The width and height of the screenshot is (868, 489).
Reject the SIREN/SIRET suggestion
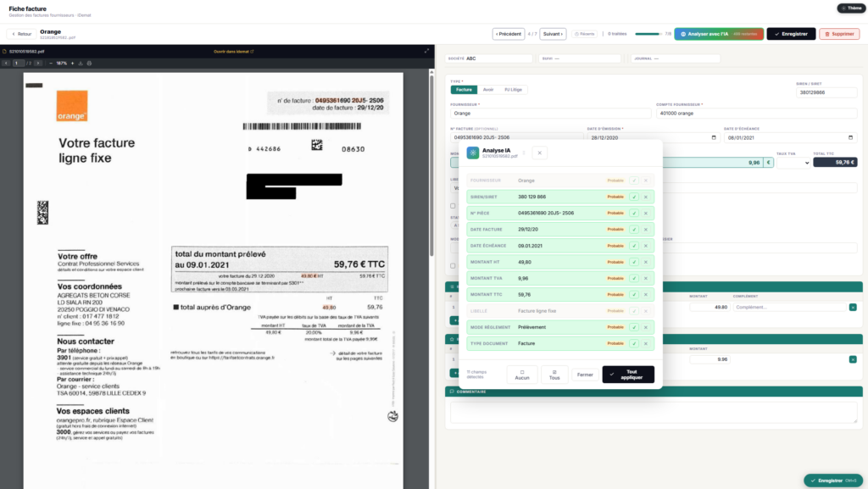pos(645,197)
